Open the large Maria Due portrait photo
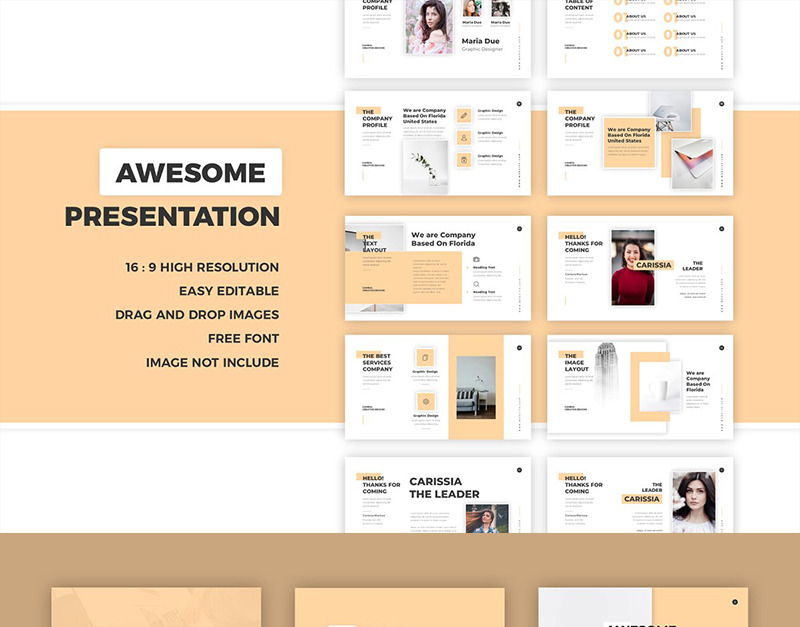Screen dimensions: 800x627 coord(429,27)
